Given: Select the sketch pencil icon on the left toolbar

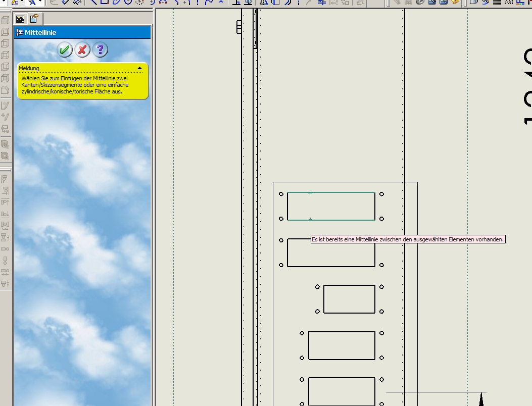Looking at the screenshot, I should [x=5, y=106].
